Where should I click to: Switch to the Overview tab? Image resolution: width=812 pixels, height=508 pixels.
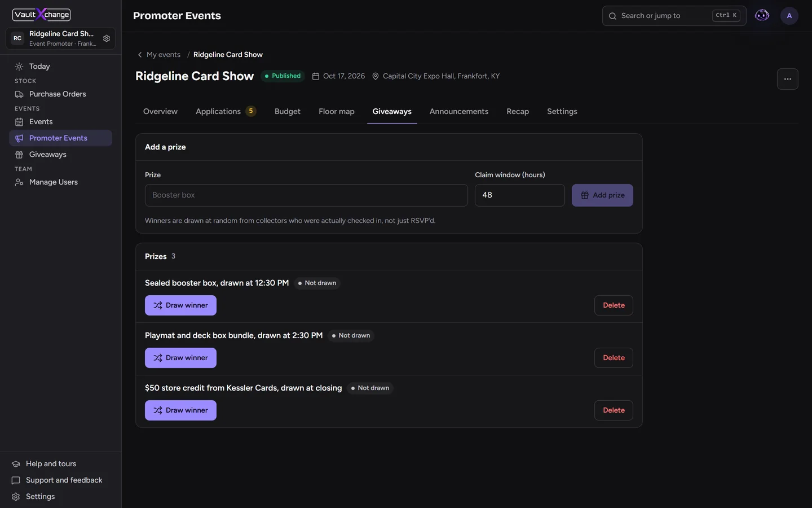(160, 112)
